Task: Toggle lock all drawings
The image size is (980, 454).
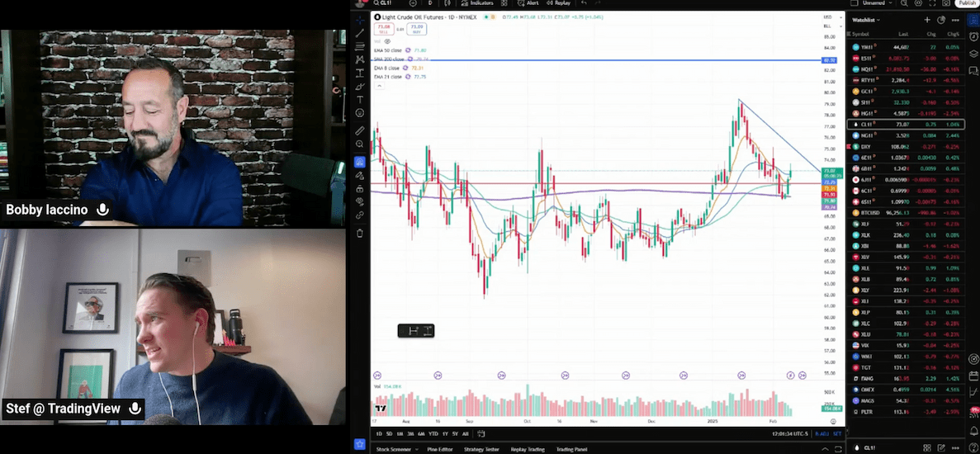Action: [360, 188]
